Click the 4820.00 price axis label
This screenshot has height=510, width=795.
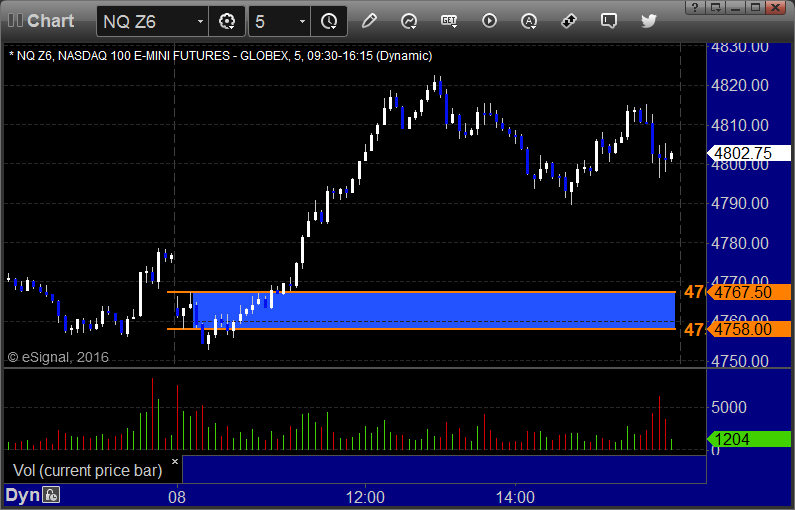740,85
